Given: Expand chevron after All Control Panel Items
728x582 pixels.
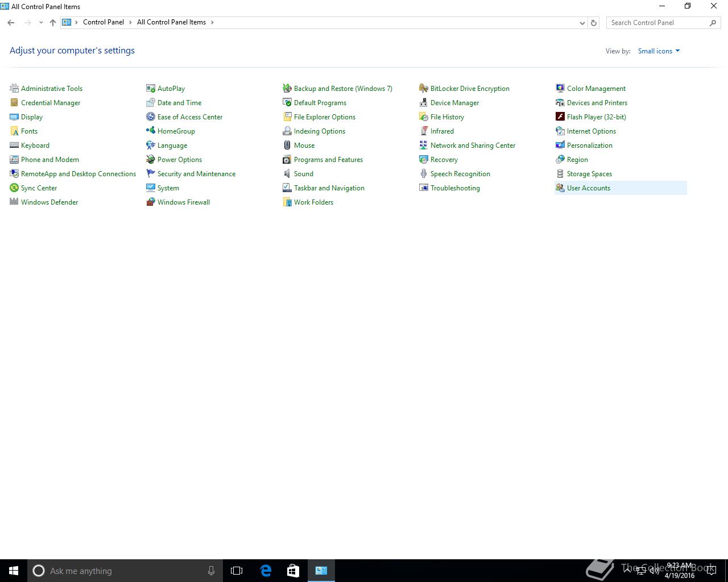Looking at the screenshot, I should click(x=212, y=22).
